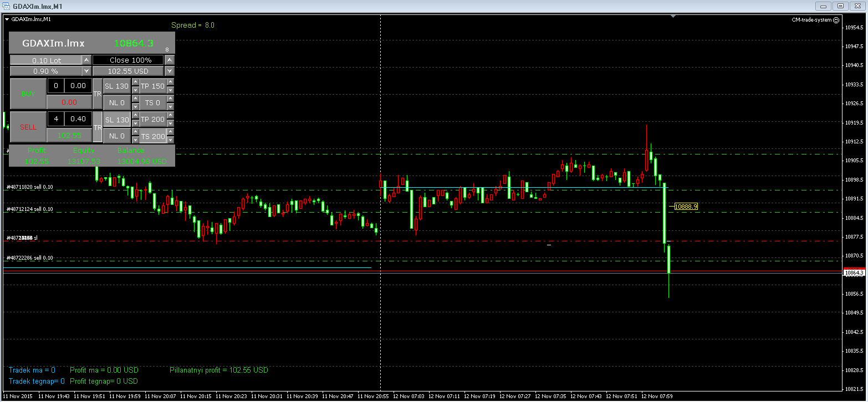868x402 pixels.
Task: Click the red SELL button
Action: click(28, 127)
